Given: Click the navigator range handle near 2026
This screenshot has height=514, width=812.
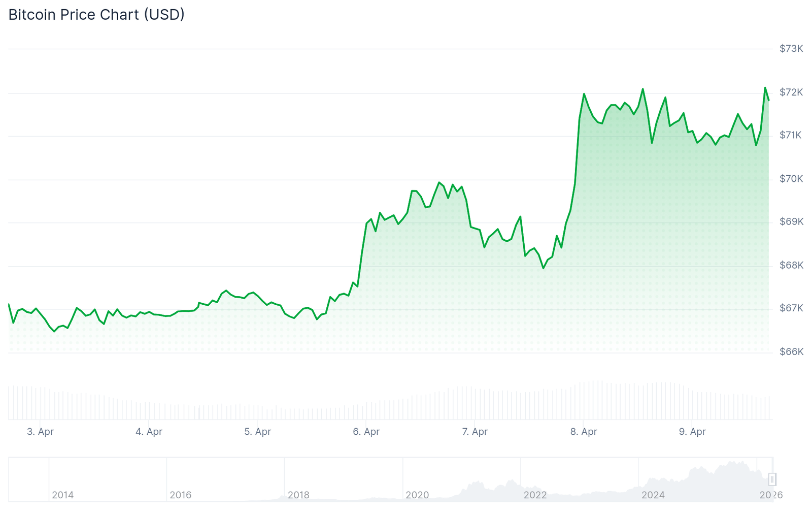Looking at the screenshot, I should (x=772, y=479).
